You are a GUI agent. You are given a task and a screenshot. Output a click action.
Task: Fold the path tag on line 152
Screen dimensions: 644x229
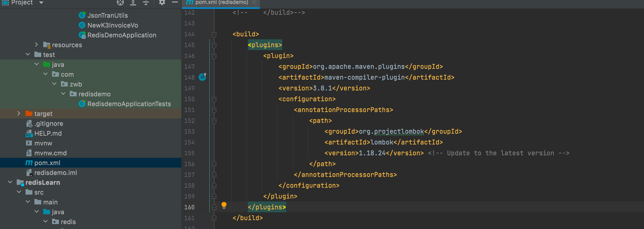214,121
